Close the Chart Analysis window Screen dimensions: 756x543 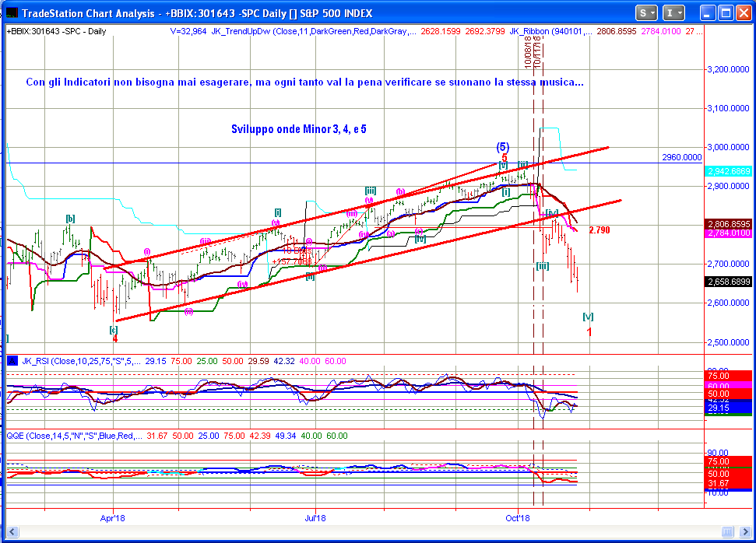744,13
